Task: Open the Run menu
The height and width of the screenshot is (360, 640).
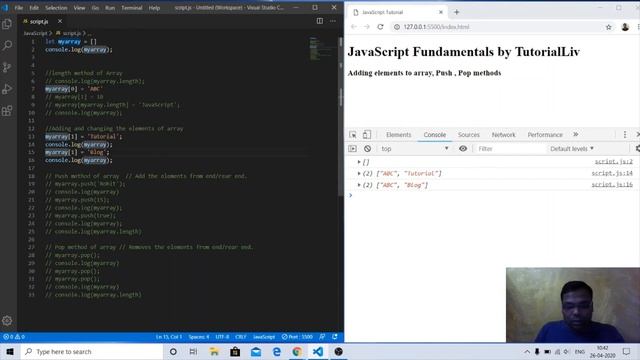Action: click(110, 8)
